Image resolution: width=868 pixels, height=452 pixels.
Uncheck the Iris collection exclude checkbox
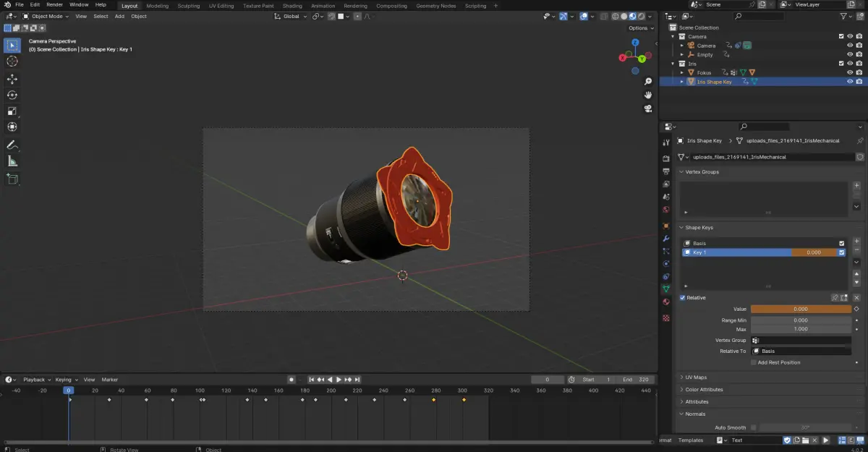(841, 64)
